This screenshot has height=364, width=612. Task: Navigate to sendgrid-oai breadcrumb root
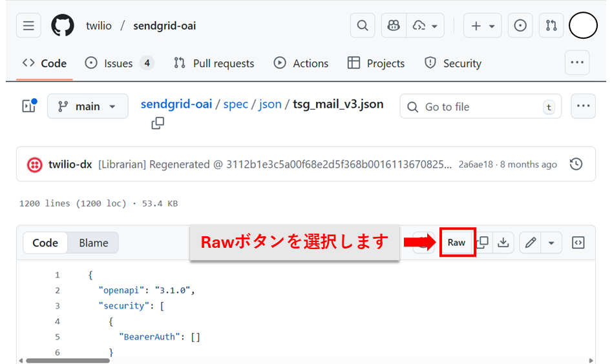176,104
